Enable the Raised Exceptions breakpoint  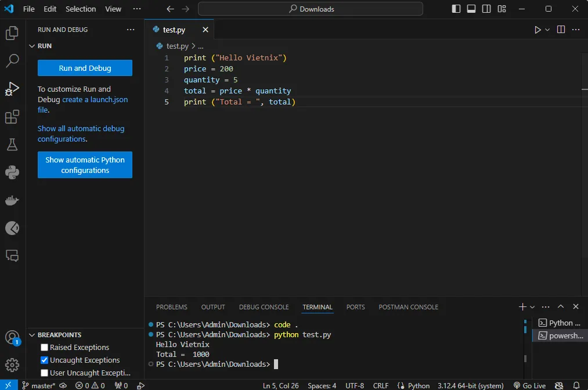tap(44, 347)
